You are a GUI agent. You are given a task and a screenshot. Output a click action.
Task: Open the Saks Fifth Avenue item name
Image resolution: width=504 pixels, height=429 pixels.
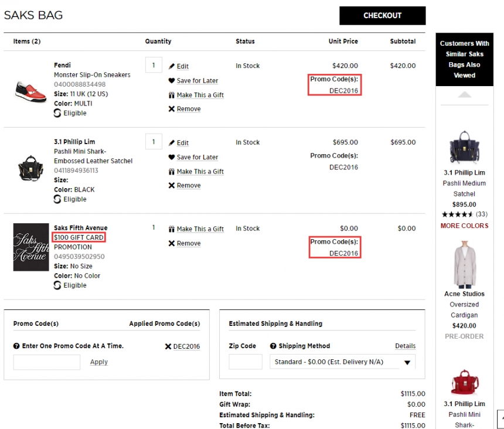(81, 228)
